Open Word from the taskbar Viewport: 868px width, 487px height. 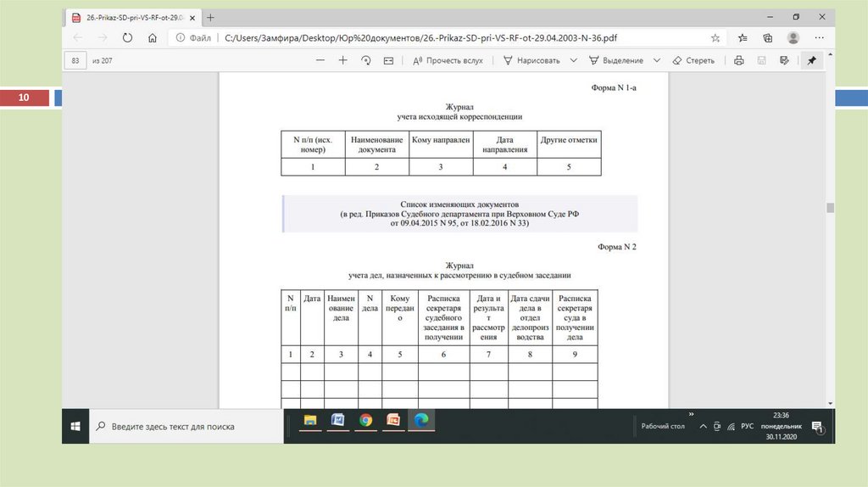[337, 421]
